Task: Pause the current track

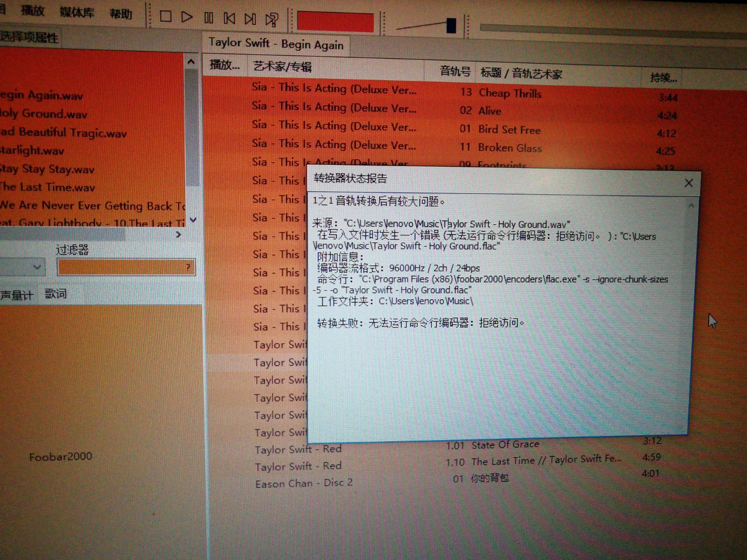Action: click(209, 18)
